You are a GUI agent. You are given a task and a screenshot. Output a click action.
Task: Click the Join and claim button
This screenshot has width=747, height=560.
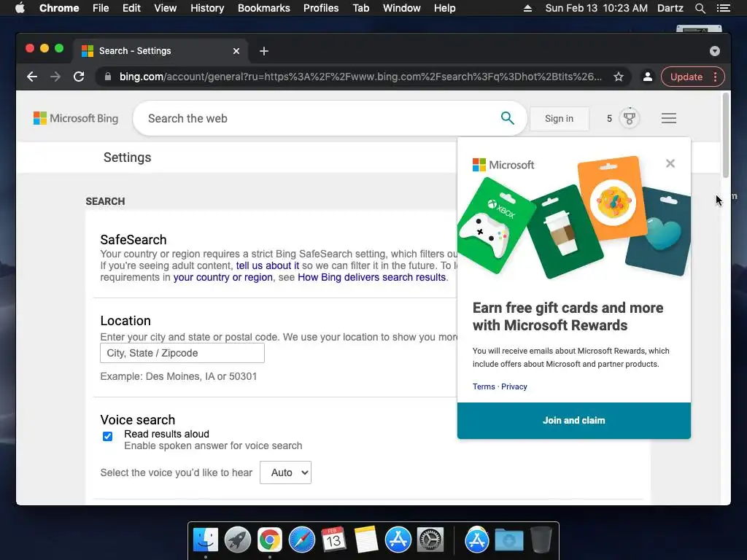pyautogui.click(x=574, y=421)
